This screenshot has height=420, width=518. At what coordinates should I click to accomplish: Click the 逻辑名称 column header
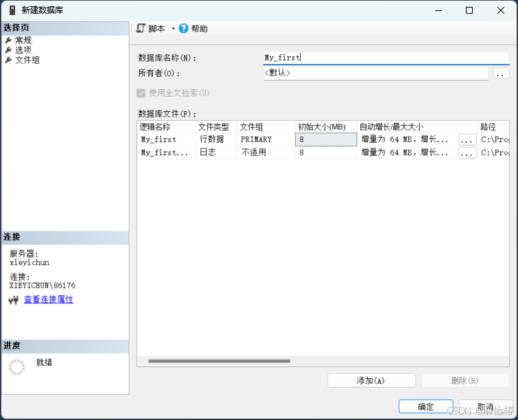pos(166,127)
